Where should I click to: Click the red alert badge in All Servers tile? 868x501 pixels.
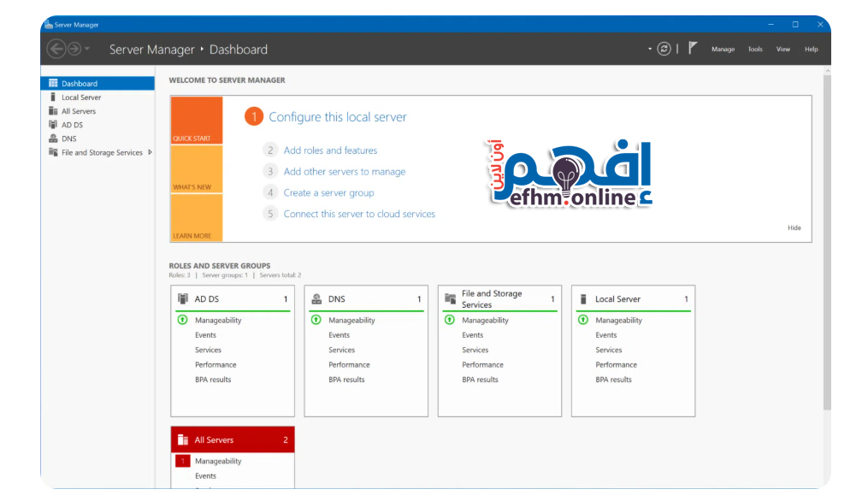tap(182, 462)
